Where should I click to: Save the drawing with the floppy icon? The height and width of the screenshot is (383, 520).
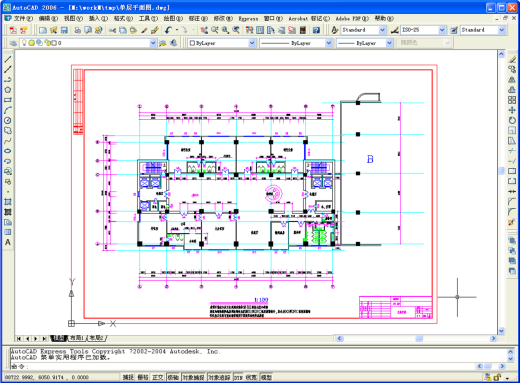64,30
